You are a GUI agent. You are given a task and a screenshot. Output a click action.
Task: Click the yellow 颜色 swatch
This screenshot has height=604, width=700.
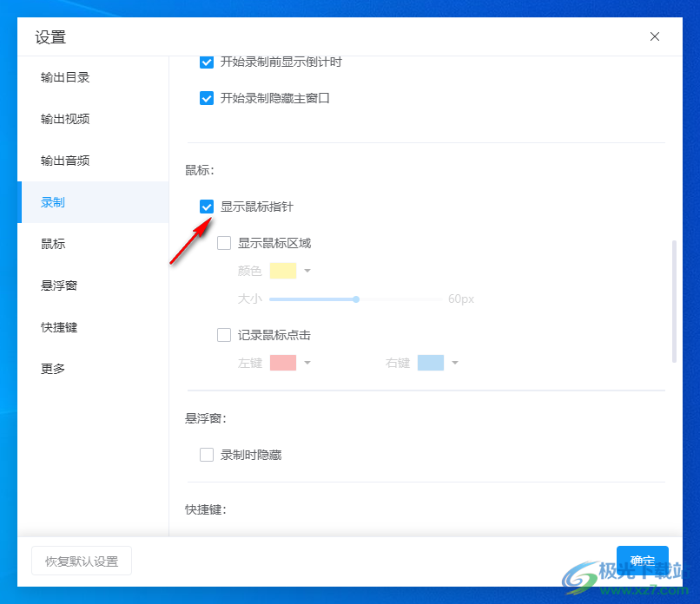(283, 271)
